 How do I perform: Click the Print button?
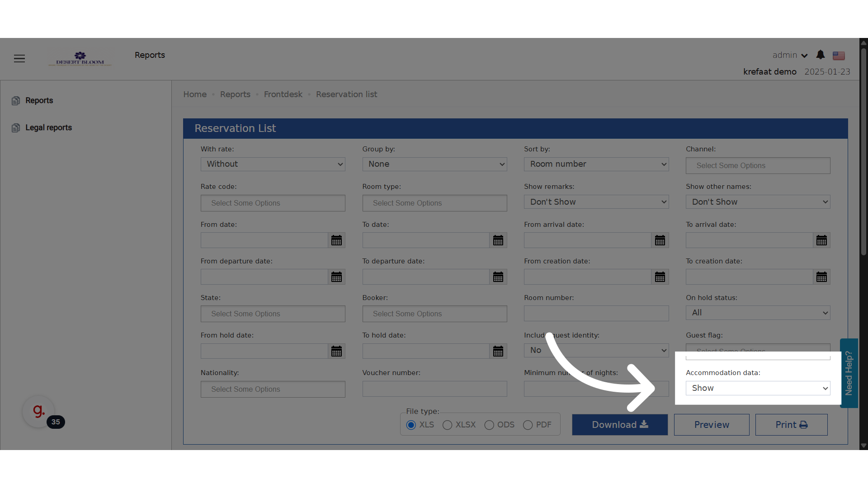[792, 425]
